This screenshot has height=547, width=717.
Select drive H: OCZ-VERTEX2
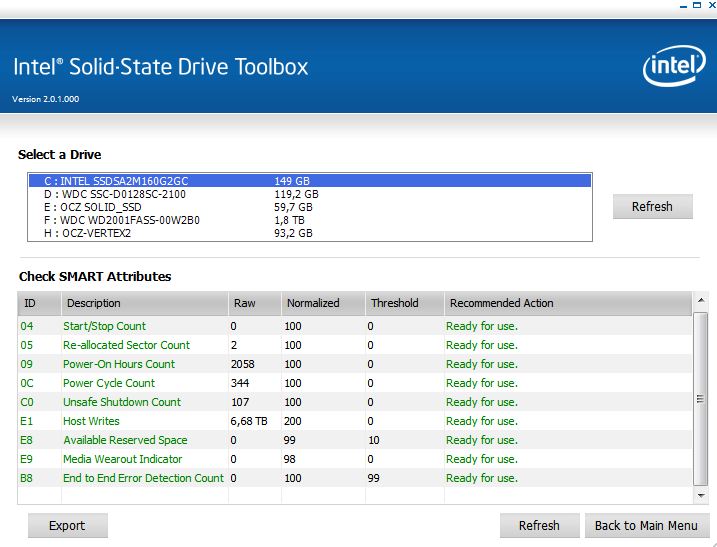310,233
